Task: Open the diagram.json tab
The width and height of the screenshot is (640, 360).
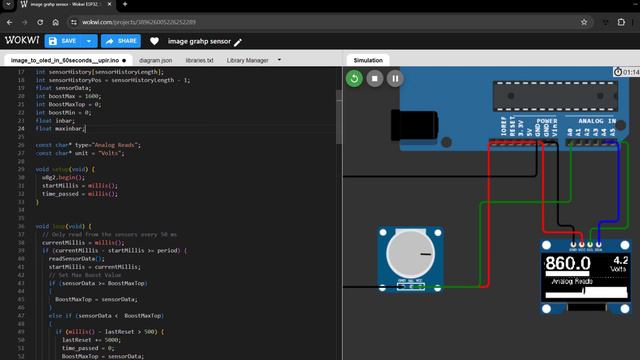Action: tap(156, 60)
